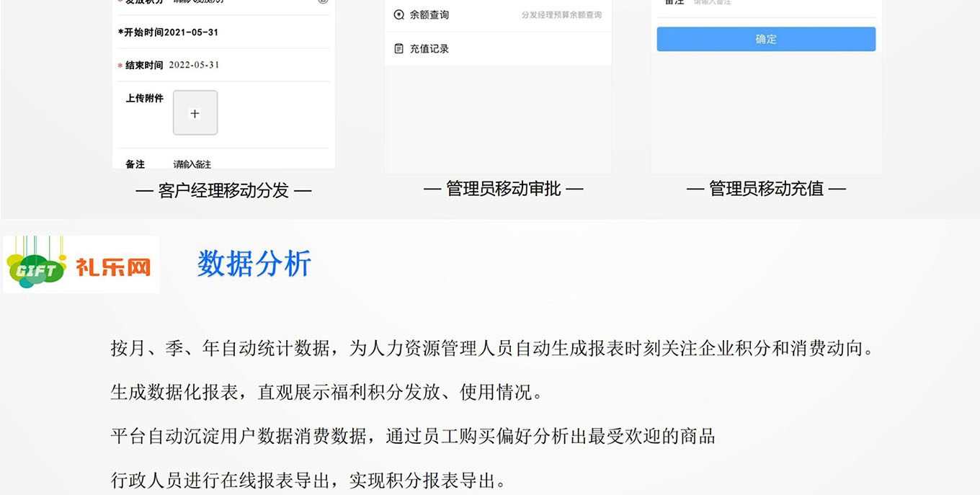
Task: Select the 结束时间 date 2022-05-31
Action: coord(194,65)
